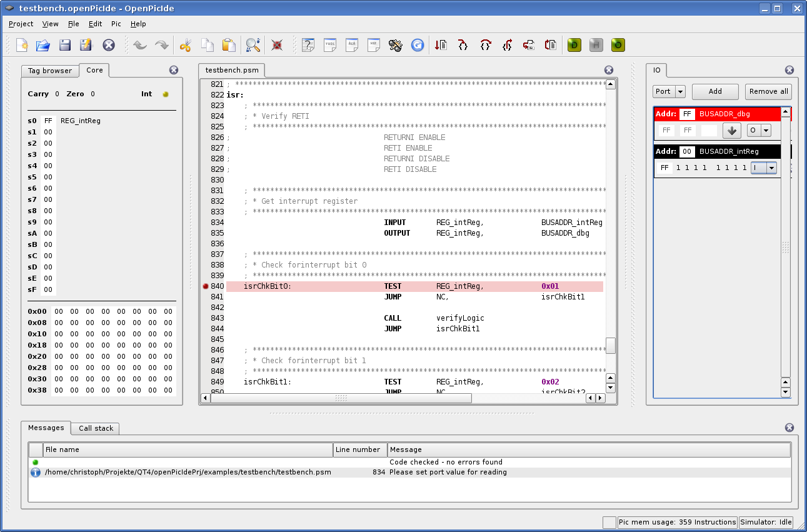Switch to the Tag browser tab
The height and width of the screenshot is (532, 807).
[x=50, y=71]
